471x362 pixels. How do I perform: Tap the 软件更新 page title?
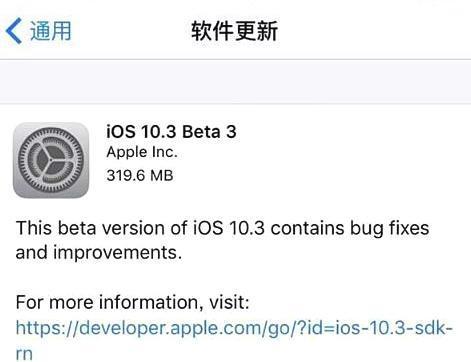pyautogui.click(x=234, y=31)
